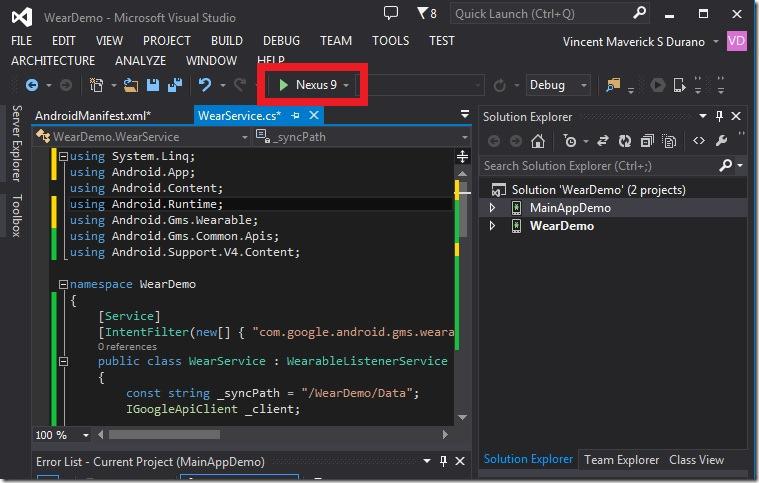Expand the WearDemo project node

tap(492, 226)
